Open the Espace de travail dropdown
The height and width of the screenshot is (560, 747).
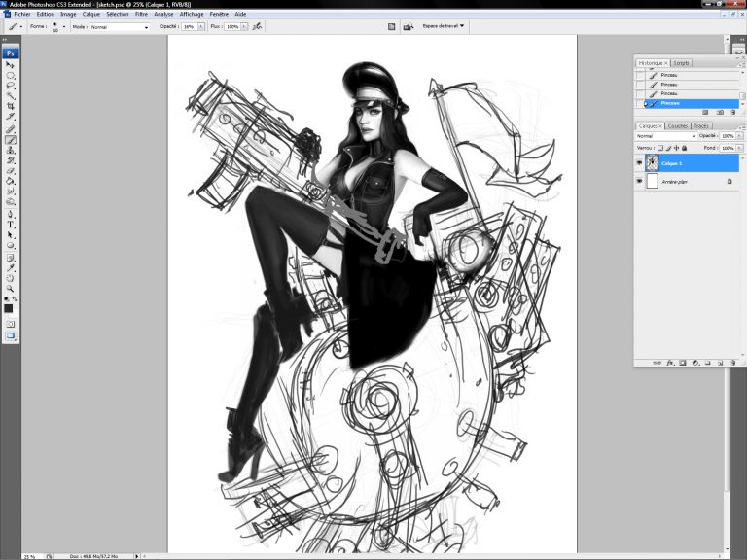click(444, 26)
